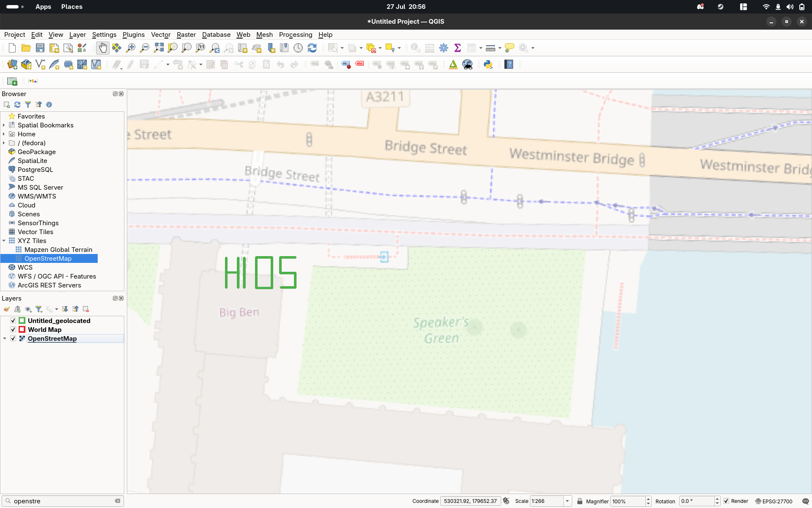Filter Browser panel funnel icon

click(28, 105)
